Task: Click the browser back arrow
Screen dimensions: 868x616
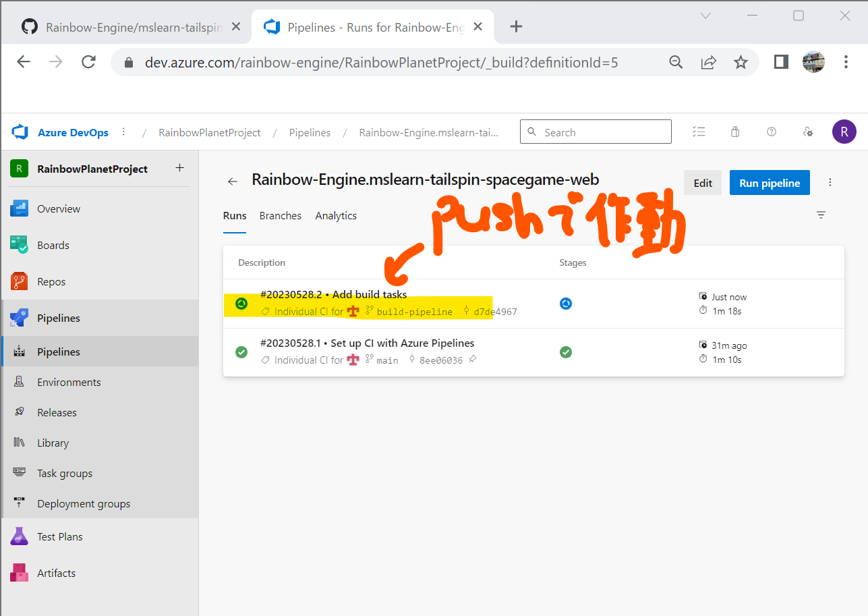Action: pos(24,63)
